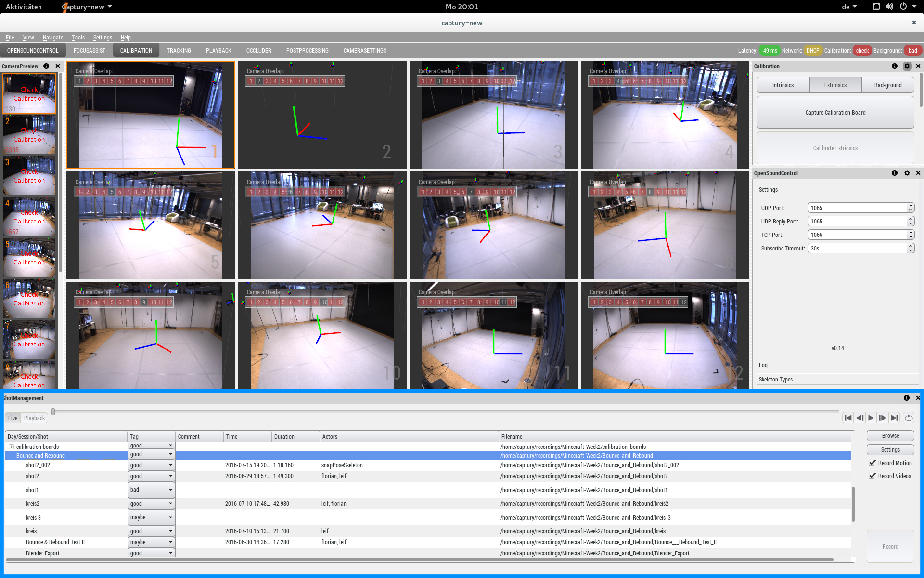Open tag dropdown for kreis 3
This screenshot has height=578, width=924.
pyautogui.click(x=151, y=517)
